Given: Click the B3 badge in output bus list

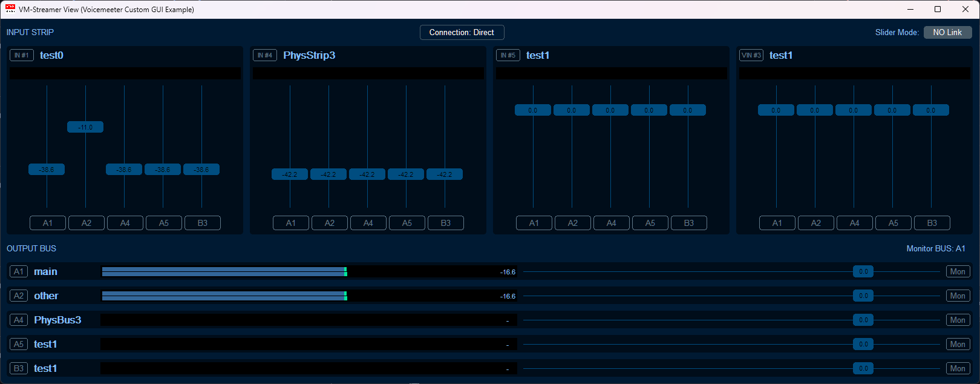Looking at the screenshot, I should 19,368.
